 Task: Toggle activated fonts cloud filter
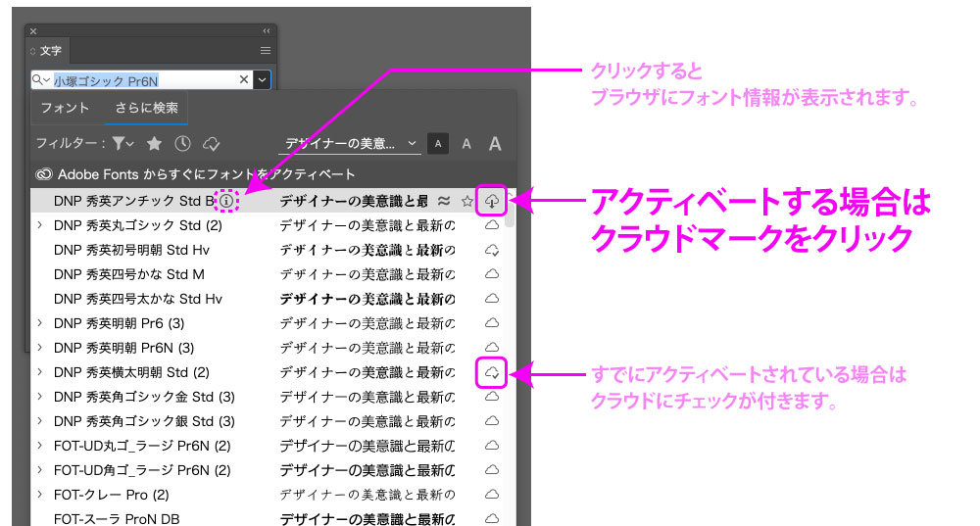coord(212,144)
